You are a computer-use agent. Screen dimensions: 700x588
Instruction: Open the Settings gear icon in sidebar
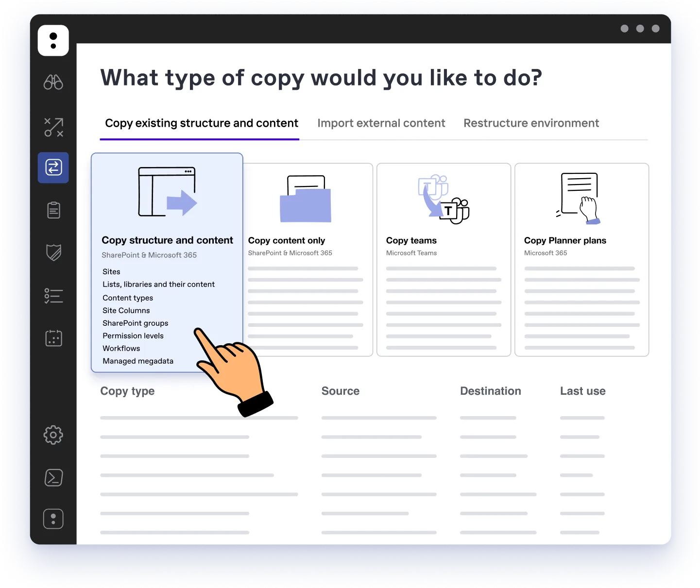[x=53, y=435]
